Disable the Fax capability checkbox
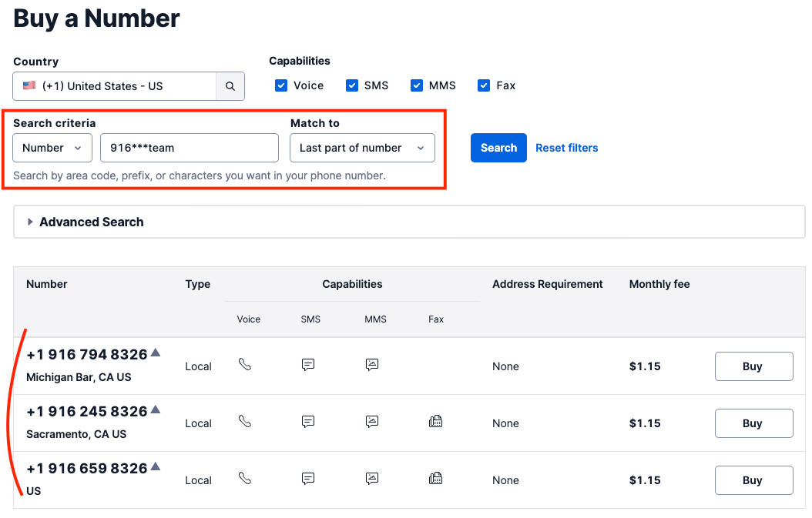 coord(484,85)
